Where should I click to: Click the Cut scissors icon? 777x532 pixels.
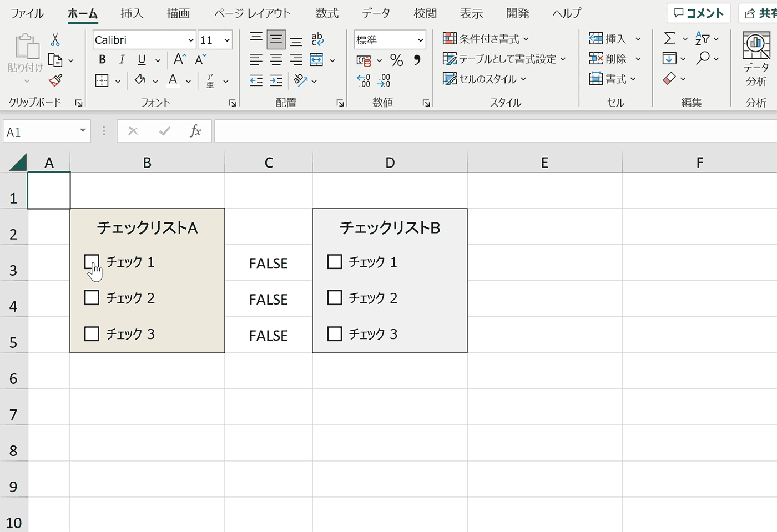pos(55,39)
